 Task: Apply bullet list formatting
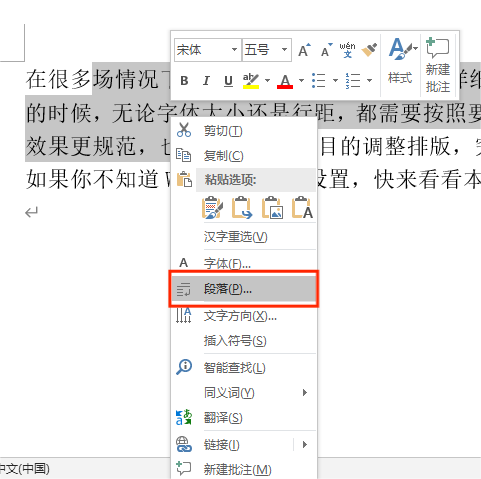coord(319,81)
